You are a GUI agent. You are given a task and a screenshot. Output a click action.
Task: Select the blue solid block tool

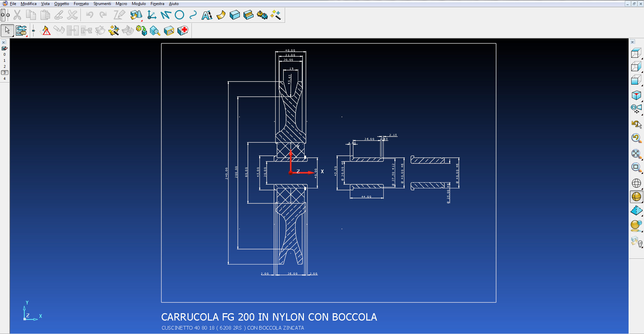click(x=235, y=15)
